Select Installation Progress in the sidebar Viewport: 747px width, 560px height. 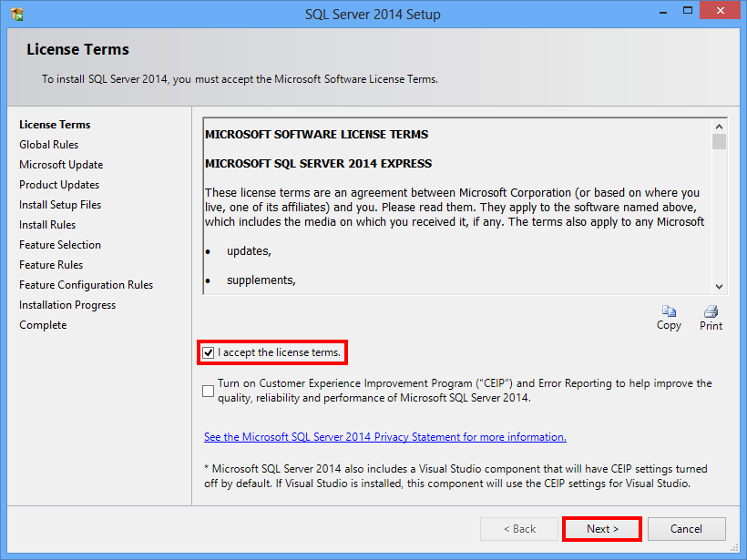(67, 304)
